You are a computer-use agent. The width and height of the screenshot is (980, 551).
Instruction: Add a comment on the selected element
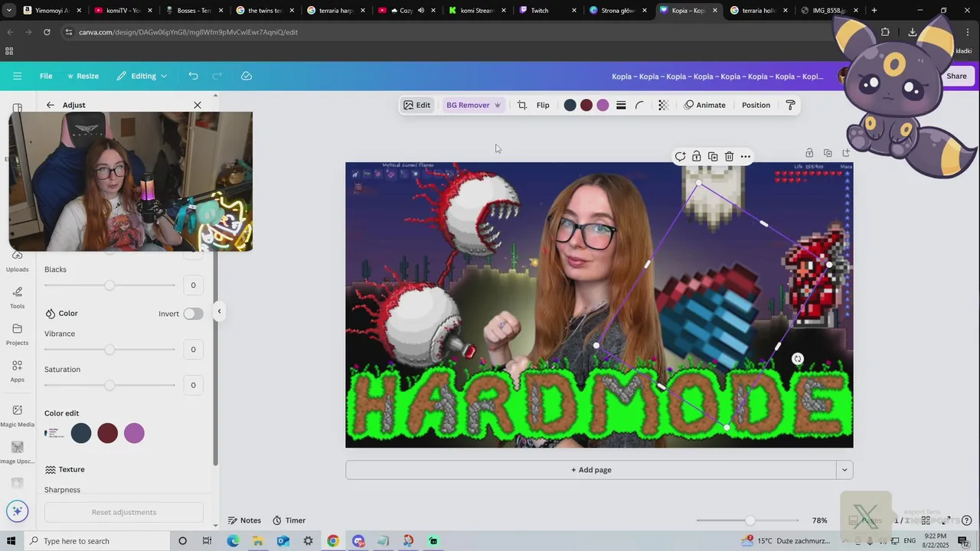point(680,156)
